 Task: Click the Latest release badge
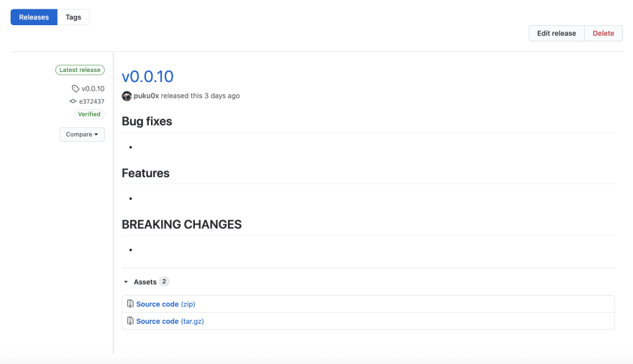pyautogui.click(x=80, y=70)
